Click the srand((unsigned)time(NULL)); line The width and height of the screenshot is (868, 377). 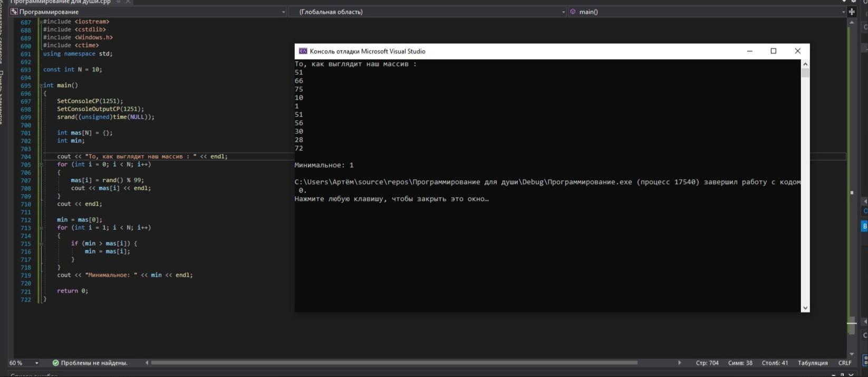point(106,117)
